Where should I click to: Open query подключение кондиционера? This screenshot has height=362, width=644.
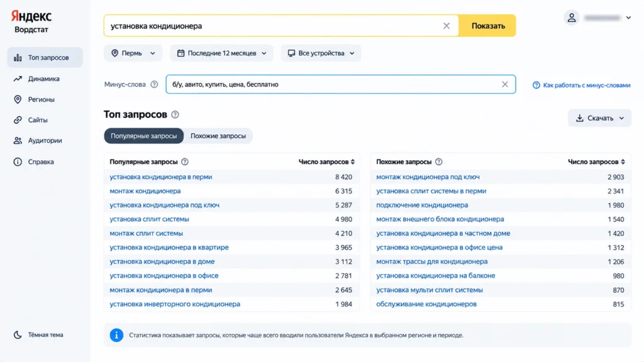click(422, 205)
